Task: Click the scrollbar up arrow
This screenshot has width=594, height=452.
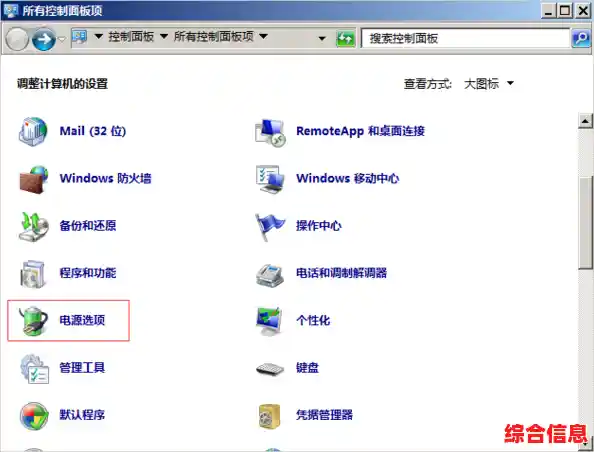Action: point(586,121)
